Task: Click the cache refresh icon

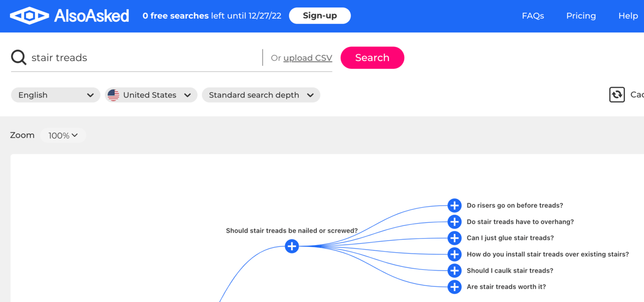Action: 617,95
